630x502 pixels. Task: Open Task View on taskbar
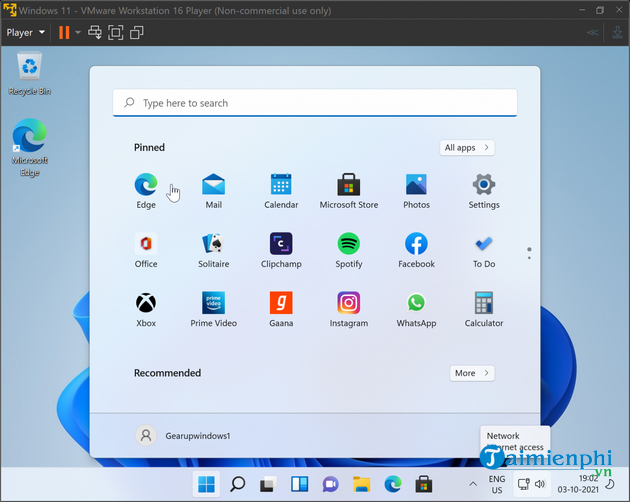click(x=268, y=484)
